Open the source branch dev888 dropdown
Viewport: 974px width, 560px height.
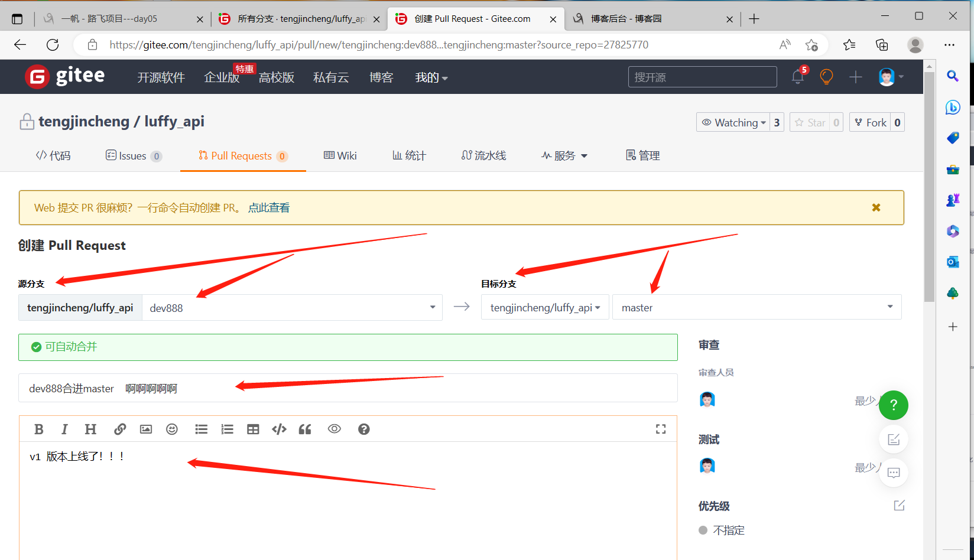(292, 307)
